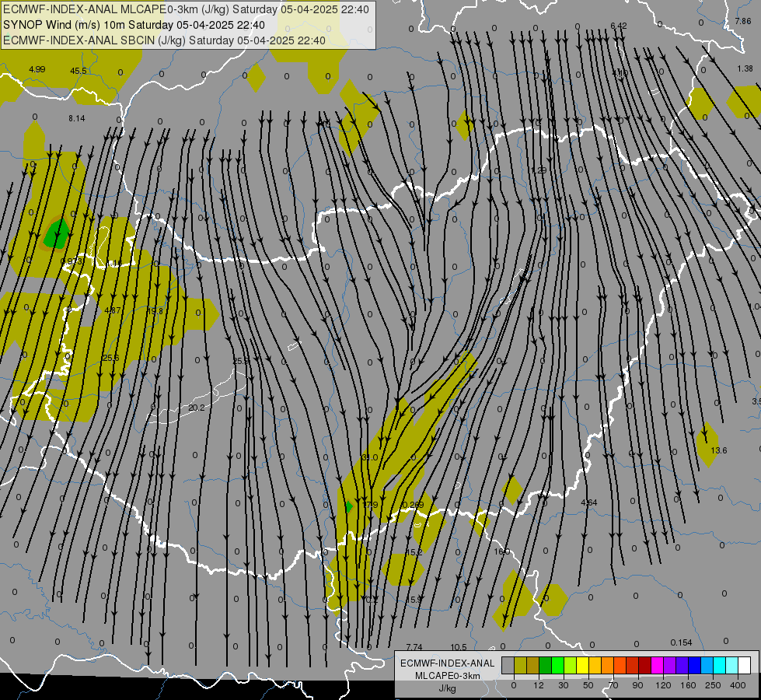The height and width of the screenshot is (700, 761).
Task: Choose the magenta legend swatch
Action: click(657, 665)
